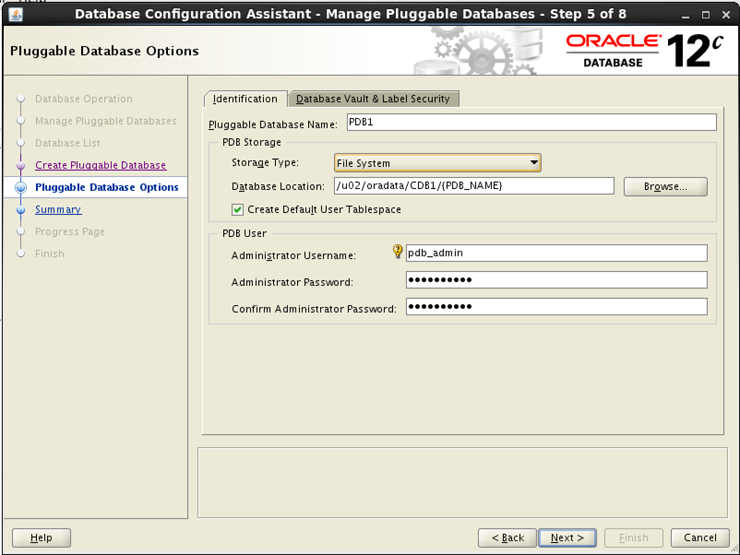
Task: Click the step bullet beside Summary
Action: 21,210
